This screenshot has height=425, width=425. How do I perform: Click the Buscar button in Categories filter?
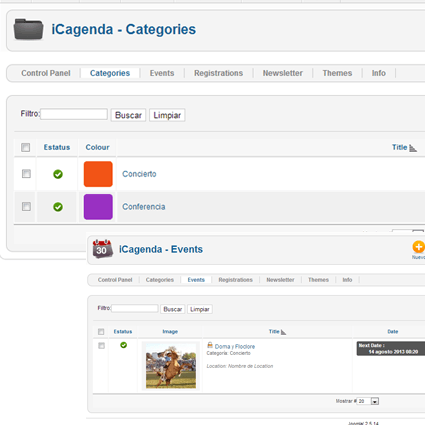(x=128, y=115)
